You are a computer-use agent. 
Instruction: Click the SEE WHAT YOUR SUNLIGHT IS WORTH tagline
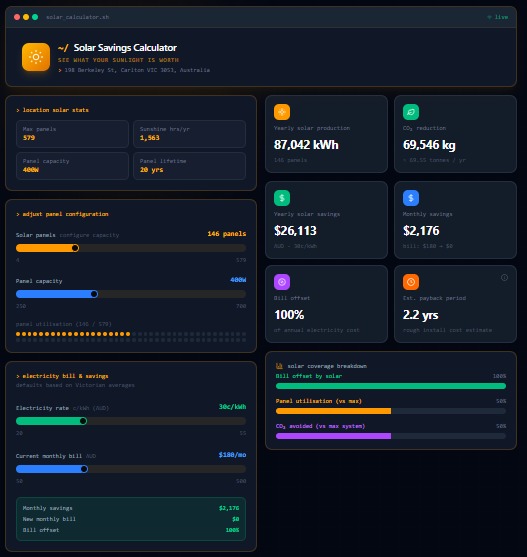(x=118, y=60)
